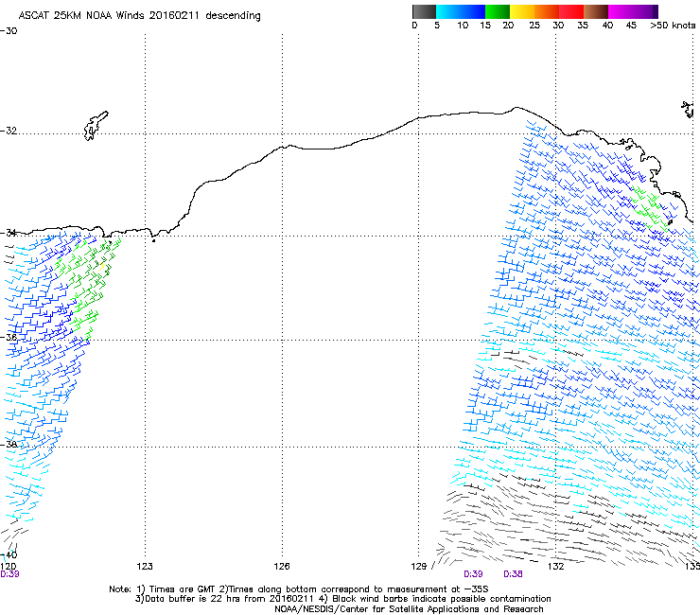This screenshot has height=615, width=700.
Task: Click the gray 0-5 knots legend swatch
Action: point(424,11)
